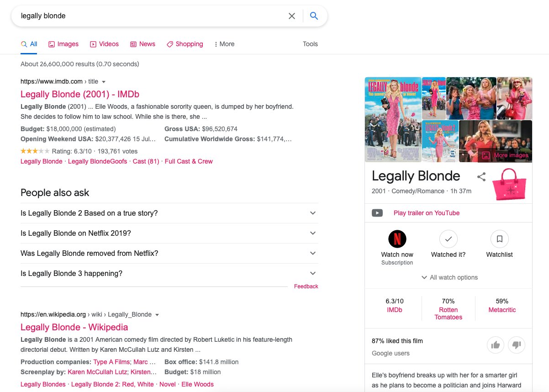Click the blue magnifier search icon

click(x=314, y=16)
